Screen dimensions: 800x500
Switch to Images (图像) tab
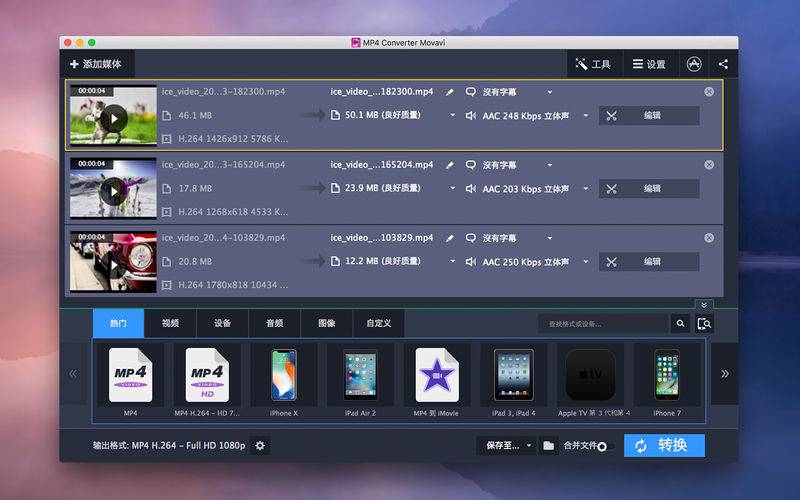(x=327, y=323)
